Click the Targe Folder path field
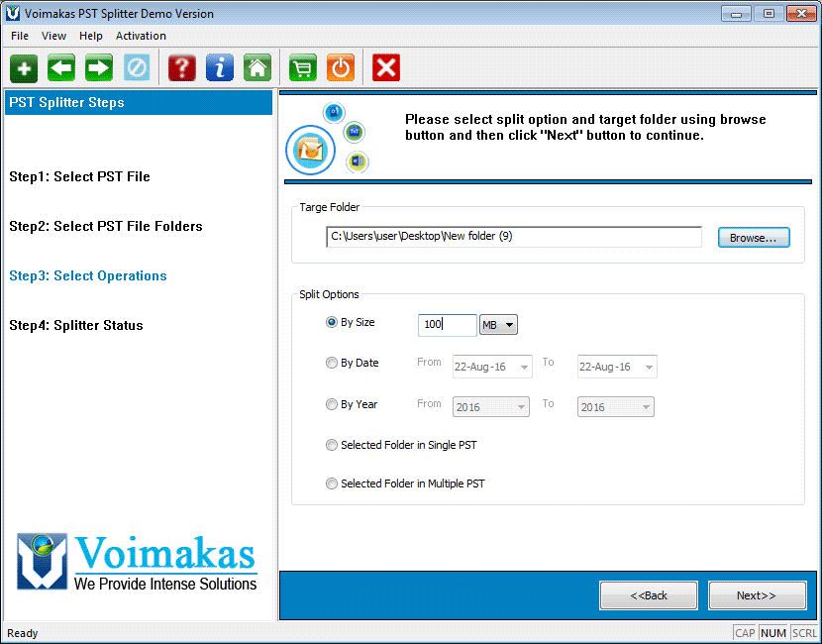 [x=514, y=237]
